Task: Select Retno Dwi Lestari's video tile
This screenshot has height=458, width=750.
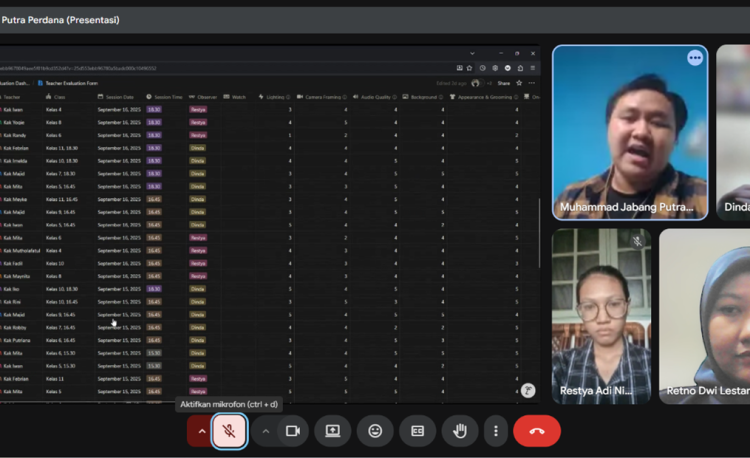Action: point(705,315)
